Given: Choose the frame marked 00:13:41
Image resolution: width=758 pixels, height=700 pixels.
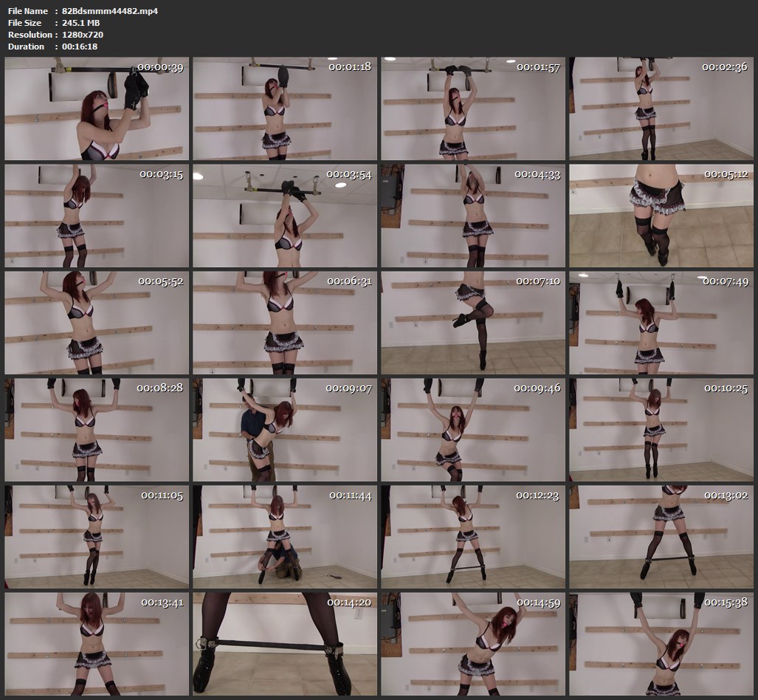Looking at the screenshot, I should (x=97, y=644).
